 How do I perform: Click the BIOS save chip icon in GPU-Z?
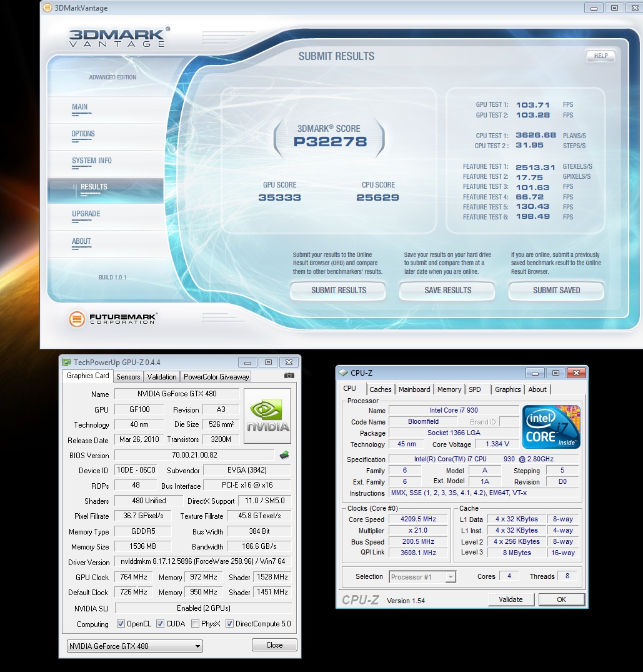click(284, 455)
